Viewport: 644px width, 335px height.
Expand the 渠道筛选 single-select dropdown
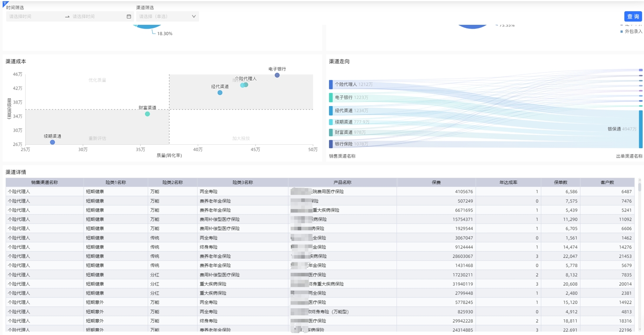point(167,17)
